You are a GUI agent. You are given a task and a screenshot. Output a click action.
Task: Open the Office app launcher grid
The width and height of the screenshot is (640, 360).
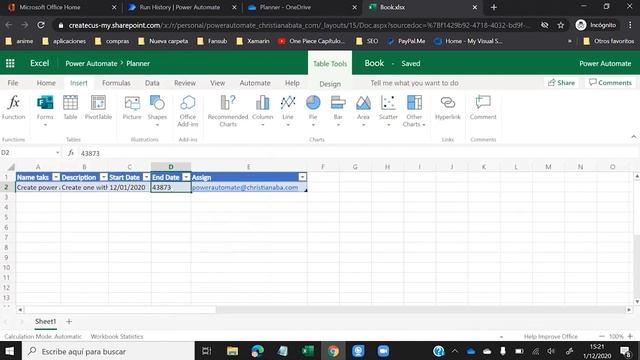pyautogui.click(x=10, y=63)
